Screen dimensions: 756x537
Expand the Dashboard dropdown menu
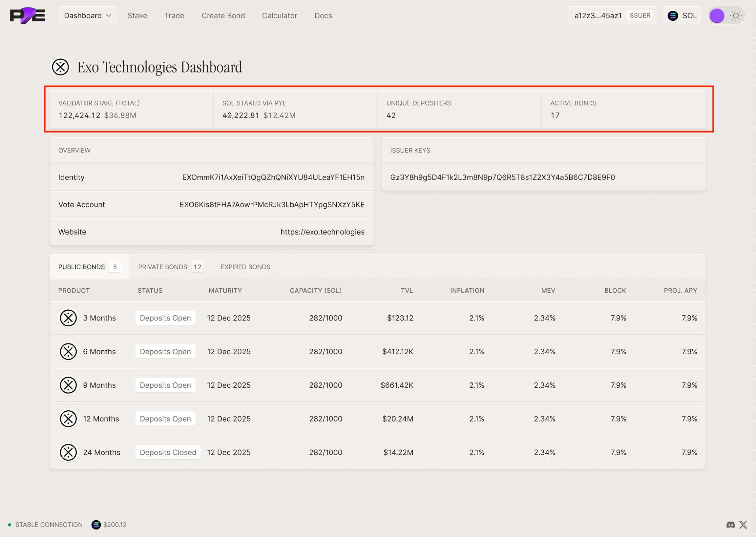tap(87, 15)
